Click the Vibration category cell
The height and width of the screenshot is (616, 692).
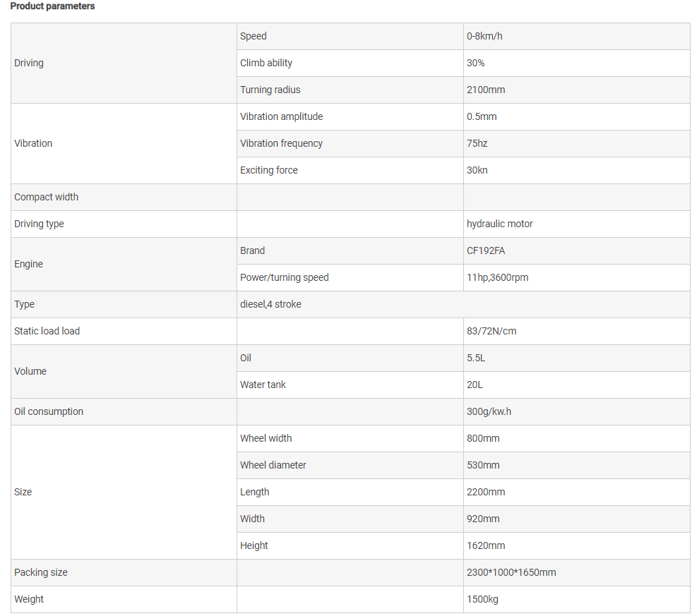[x=124, y=144]
